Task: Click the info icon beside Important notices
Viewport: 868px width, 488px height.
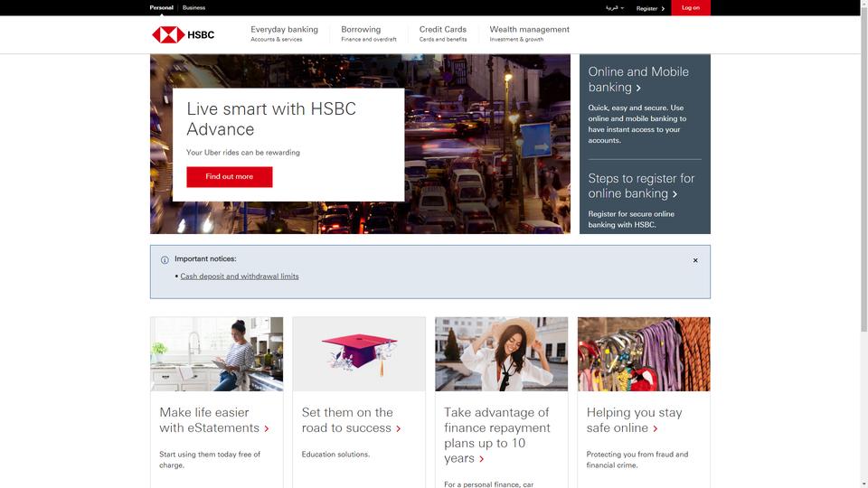Action: tap(165, 260)
